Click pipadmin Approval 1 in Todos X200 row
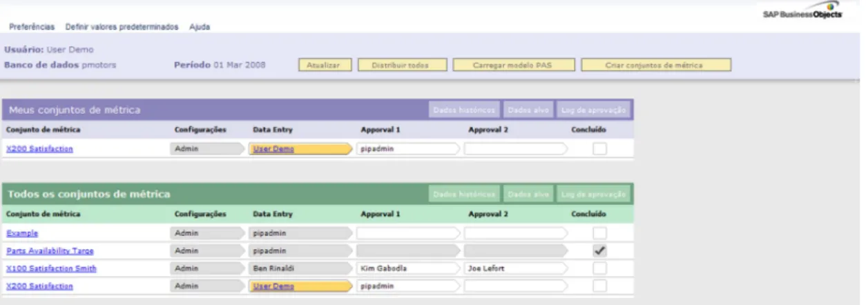 click(408, 286)
